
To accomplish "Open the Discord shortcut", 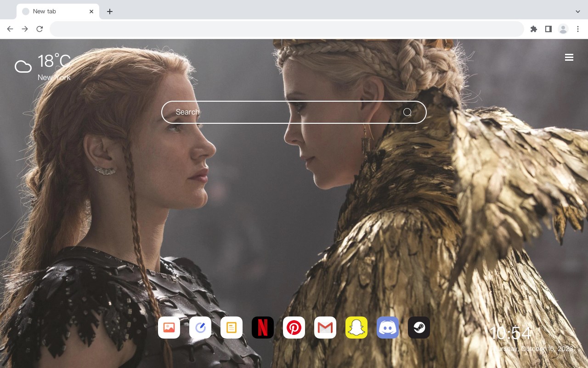I will point(388,328).
